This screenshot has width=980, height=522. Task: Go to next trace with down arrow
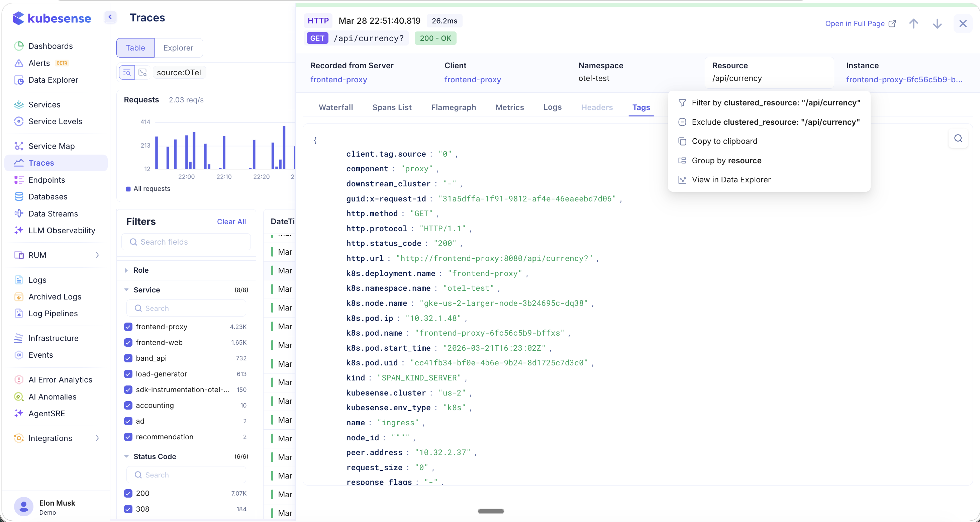tap(937, 23)
